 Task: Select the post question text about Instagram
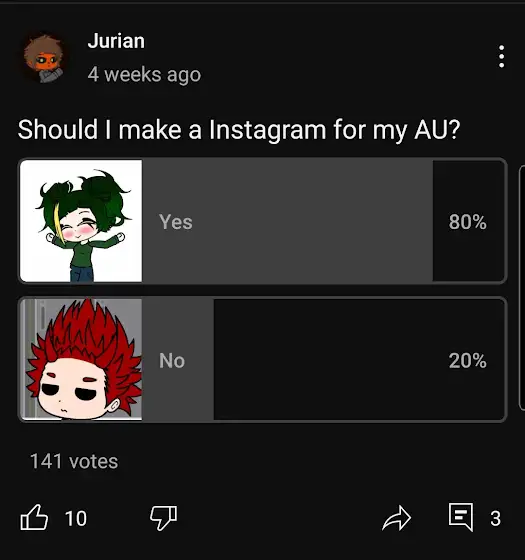click(x=239, y=130)
